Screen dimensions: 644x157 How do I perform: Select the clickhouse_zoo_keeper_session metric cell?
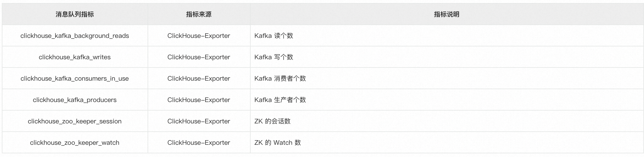(x=75, y=121)
